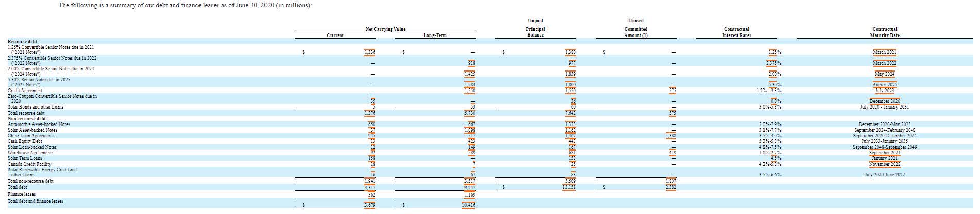This screenshot has width=980, height=214.
Task: Click long-term value 1,425 for 2024 Notes
Action: click(x=469, y=74)
